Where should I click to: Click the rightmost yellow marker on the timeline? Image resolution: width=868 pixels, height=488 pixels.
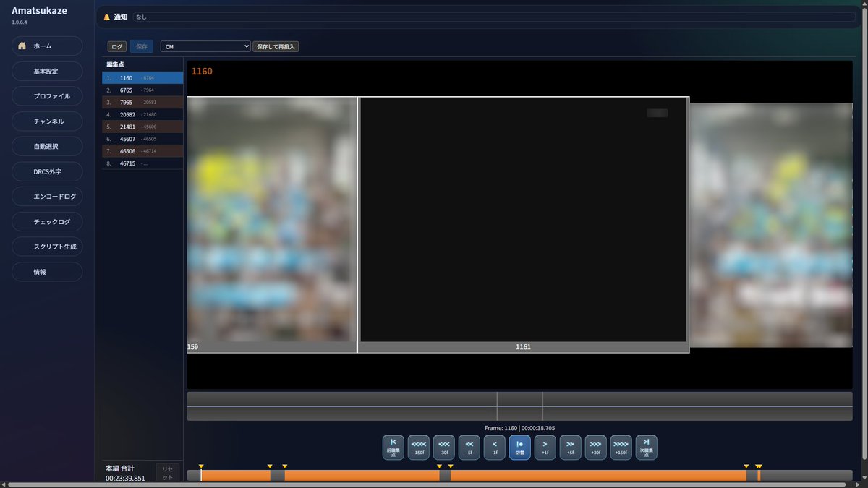click(x=759, y=466)
